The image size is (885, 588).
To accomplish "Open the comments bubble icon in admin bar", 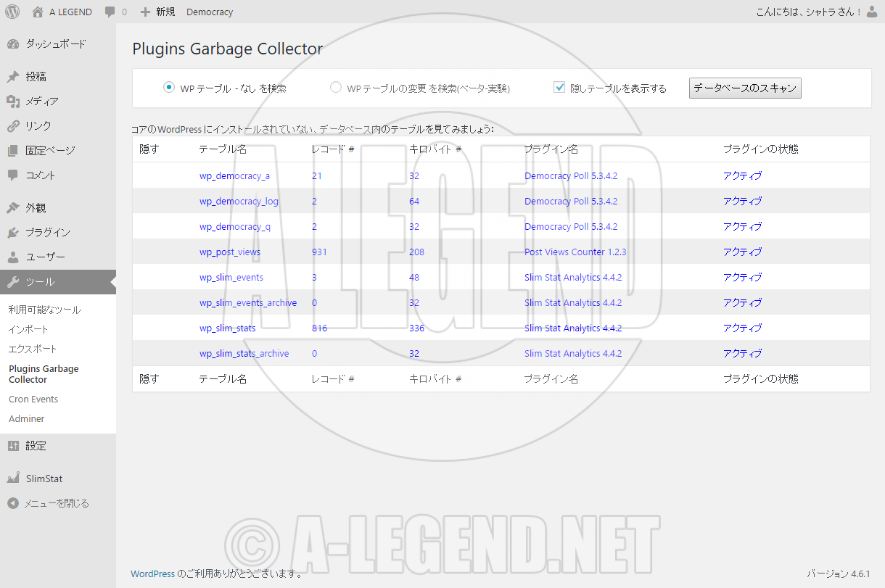I will coord(110,12).
